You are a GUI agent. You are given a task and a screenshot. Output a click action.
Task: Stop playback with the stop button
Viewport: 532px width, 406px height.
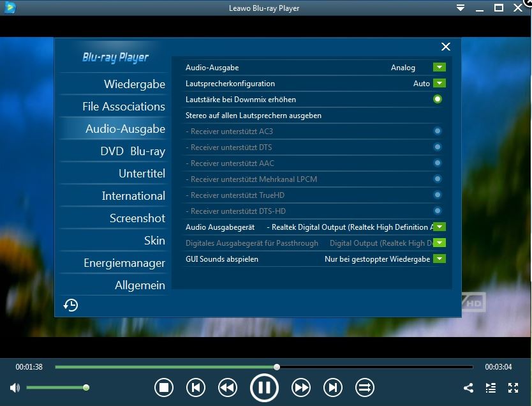click(x=164, y=387)
